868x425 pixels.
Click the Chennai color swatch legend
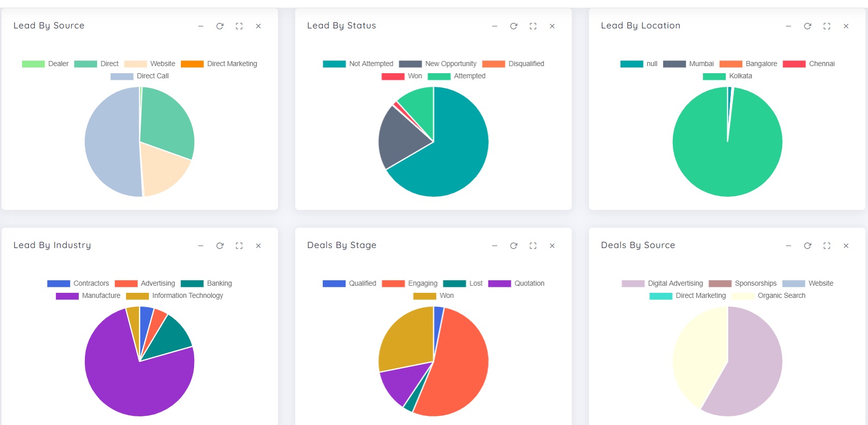[794, 64]
